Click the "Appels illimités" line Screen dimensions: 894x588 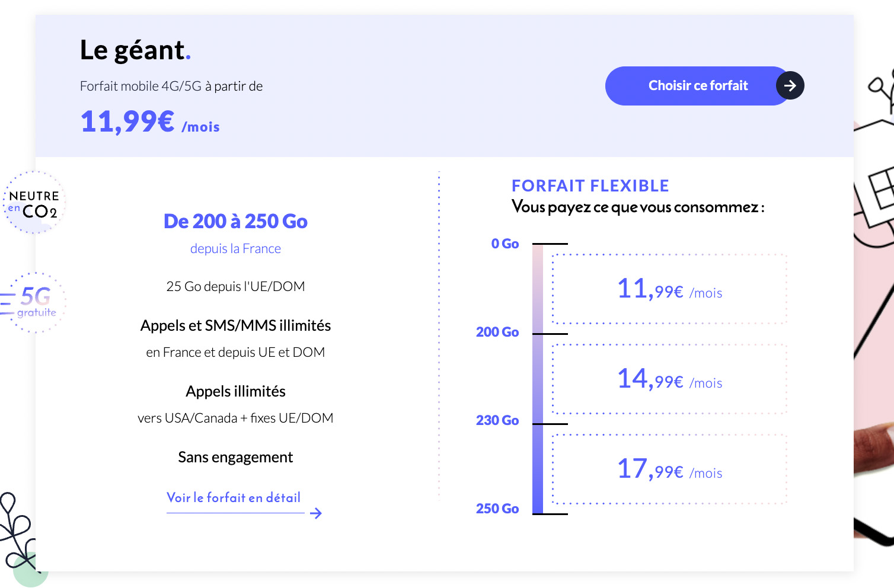(235, 391)
